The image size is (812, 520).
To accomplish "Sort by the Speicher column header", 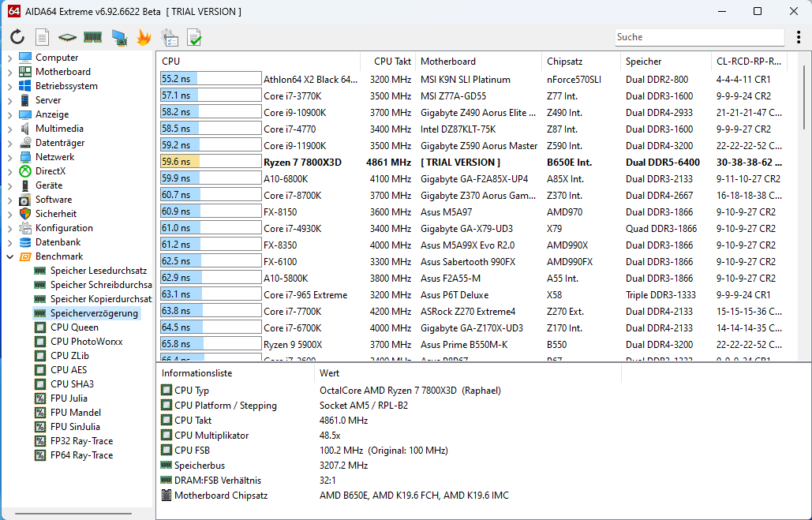I will point(665,61).
